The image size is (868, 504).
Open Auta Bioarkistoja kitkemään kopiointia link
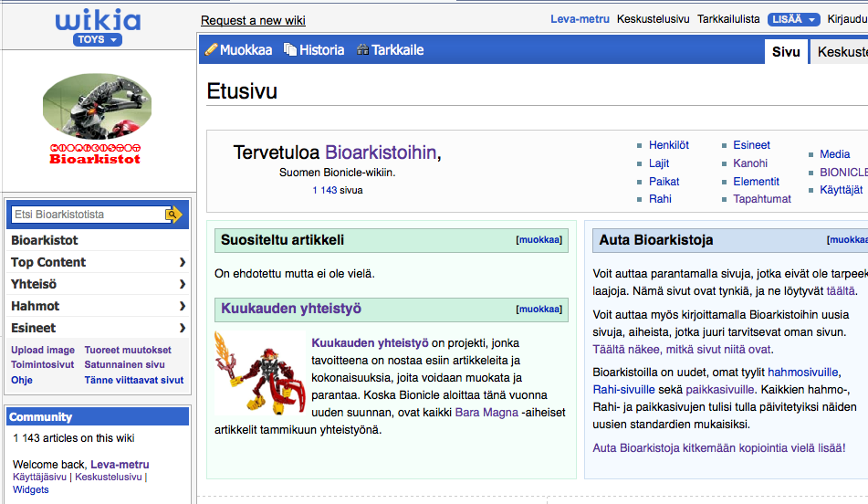click(x=718, y=448)
